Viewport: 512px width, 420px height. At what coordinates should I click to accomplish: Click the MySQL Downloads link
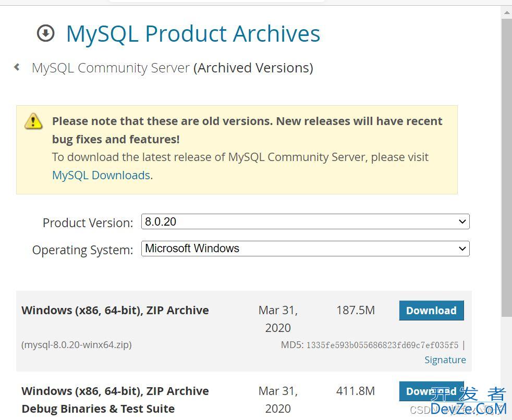tap(101, 175)
